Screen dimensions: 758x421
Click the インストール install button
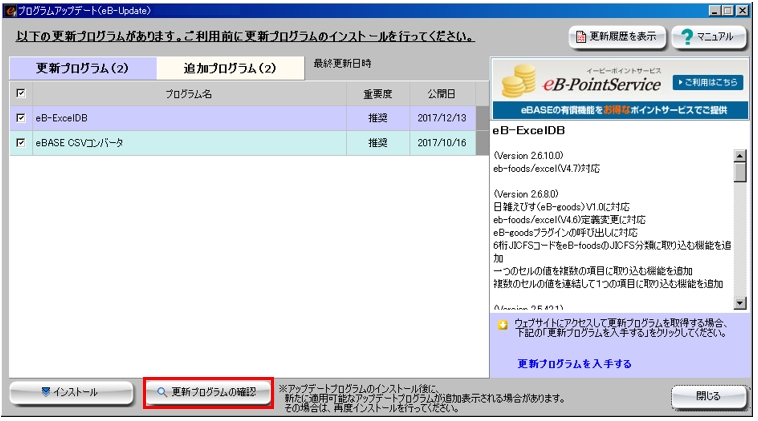pos(71,392)
